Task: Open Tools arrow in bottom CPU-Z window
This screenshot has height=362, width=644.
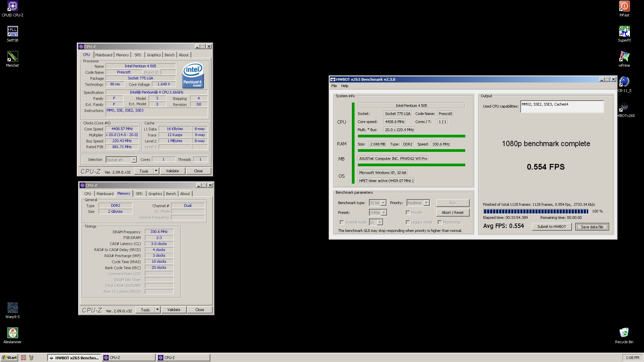Action: [x=157, y=310]
